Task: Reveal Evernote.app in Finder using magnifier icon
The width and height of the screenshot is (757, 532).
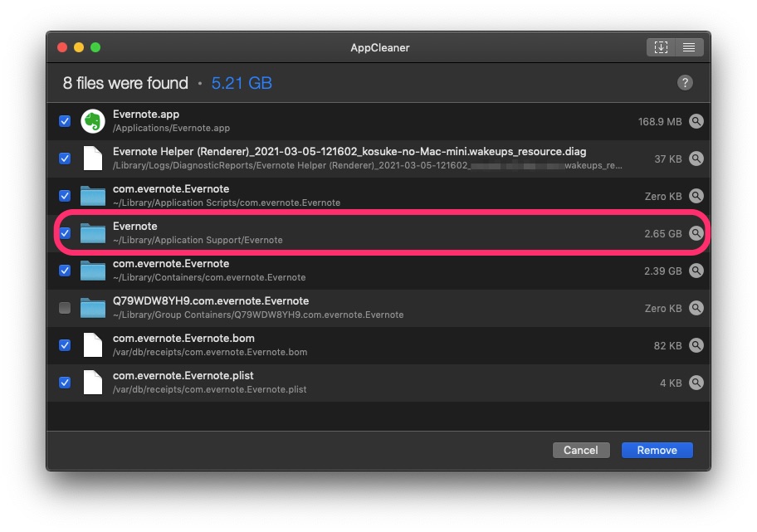Action: (696, 121)
